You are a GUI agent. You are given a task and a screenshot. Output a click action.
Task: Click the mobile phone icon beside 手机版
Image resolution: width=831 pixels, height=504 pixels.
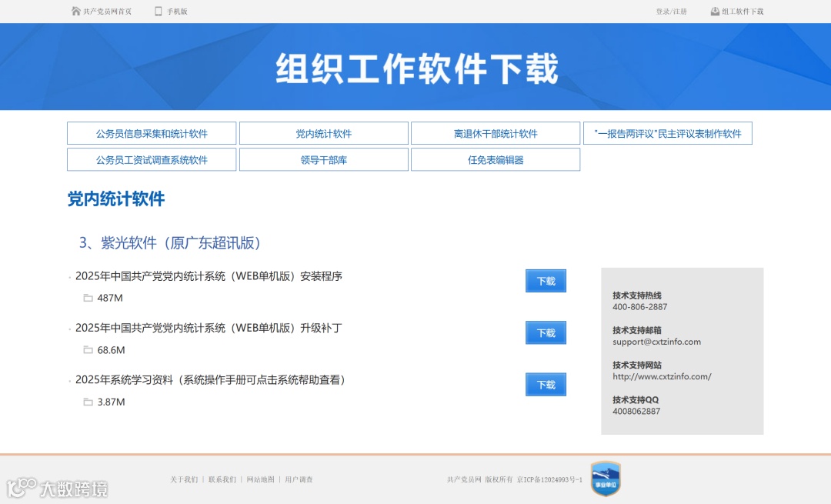(158, 11)
